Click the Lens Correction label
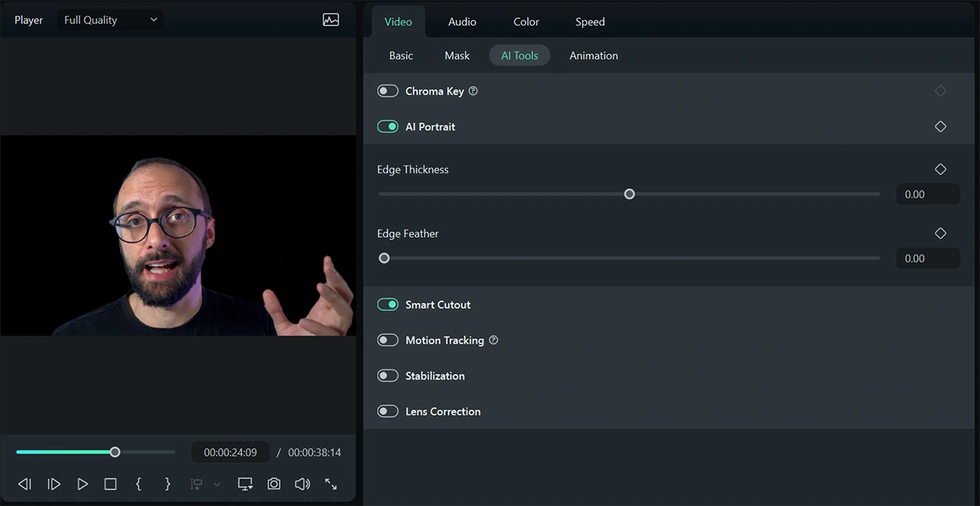 point(443,411)
